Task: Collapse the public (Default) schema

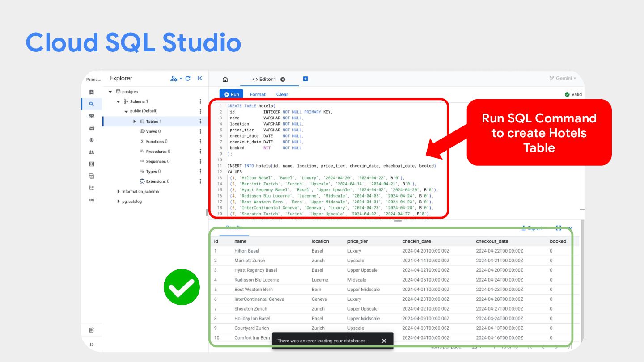Action: tap(127, 111)
